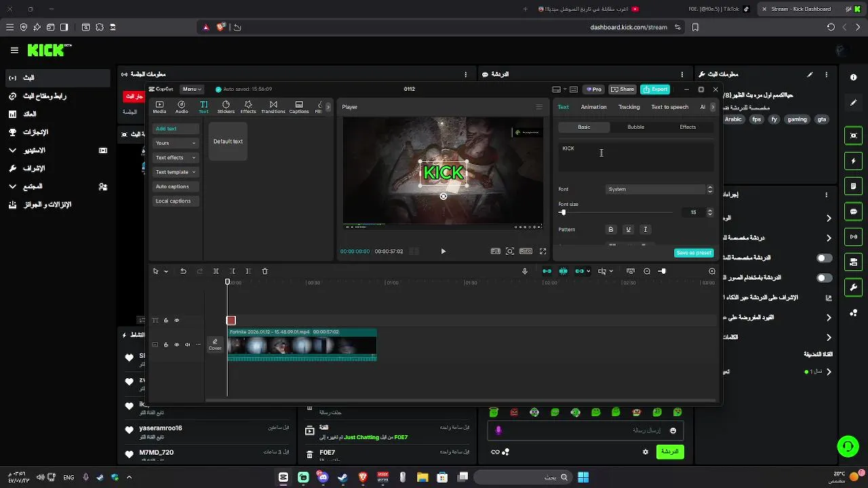Image resolution: width=868 pixels, height=488 pixels.
Task: Open the Media panel in CapCut
Action: (159, 107)
